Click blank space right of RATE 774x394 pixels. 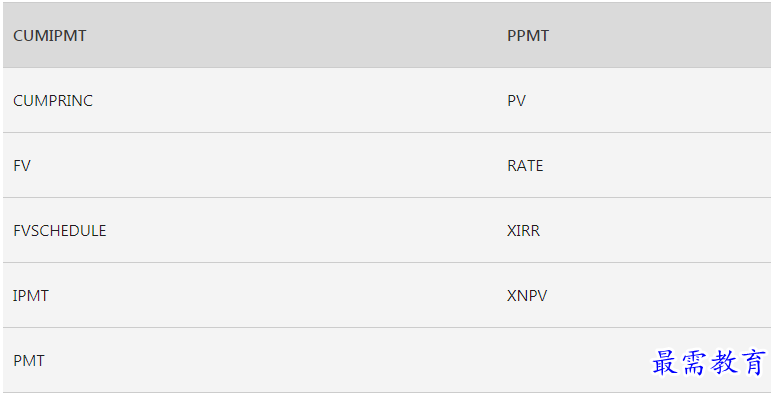657,165
